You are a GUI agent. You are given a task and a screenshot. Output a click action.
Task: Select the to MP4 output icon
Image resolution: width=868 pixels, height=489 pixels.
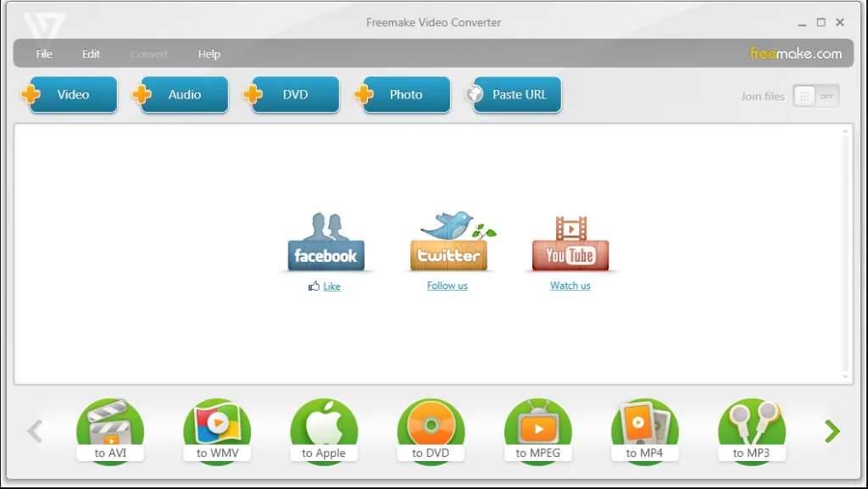pos(644,431)
